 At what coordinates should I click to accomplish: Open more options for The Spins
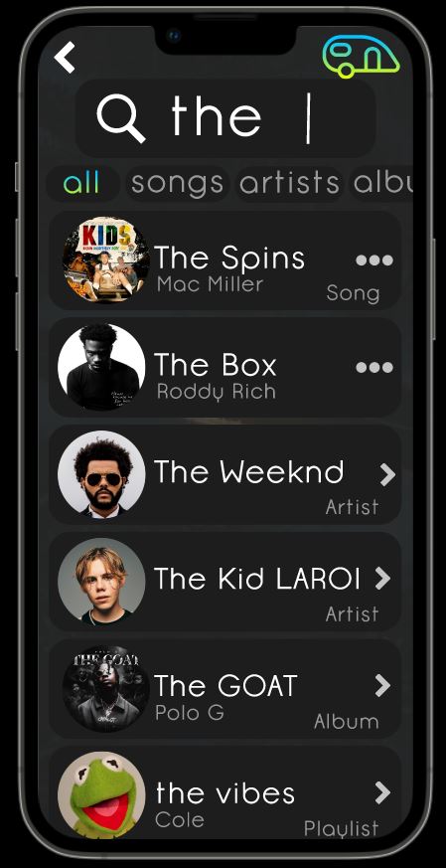pos(374,260)
